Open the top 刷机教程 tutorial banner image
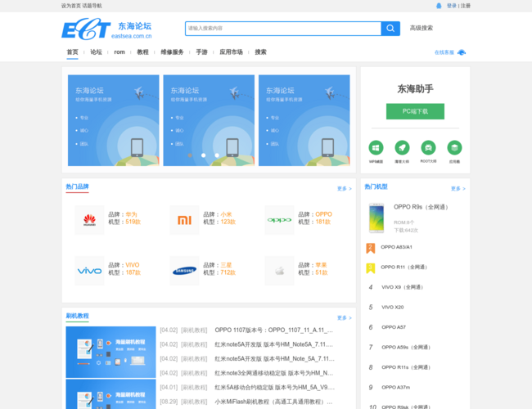 point(110,352)
